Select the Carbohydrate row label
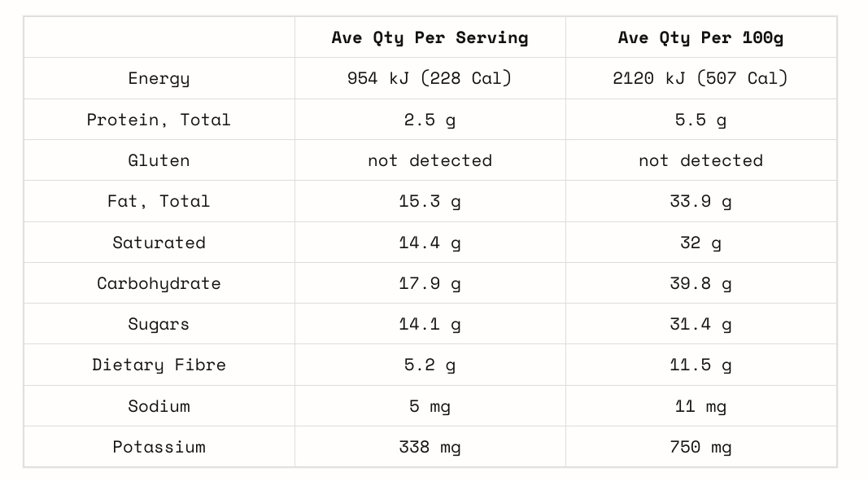868x481 pixels. pyautogui.click(x=159, y=283)
